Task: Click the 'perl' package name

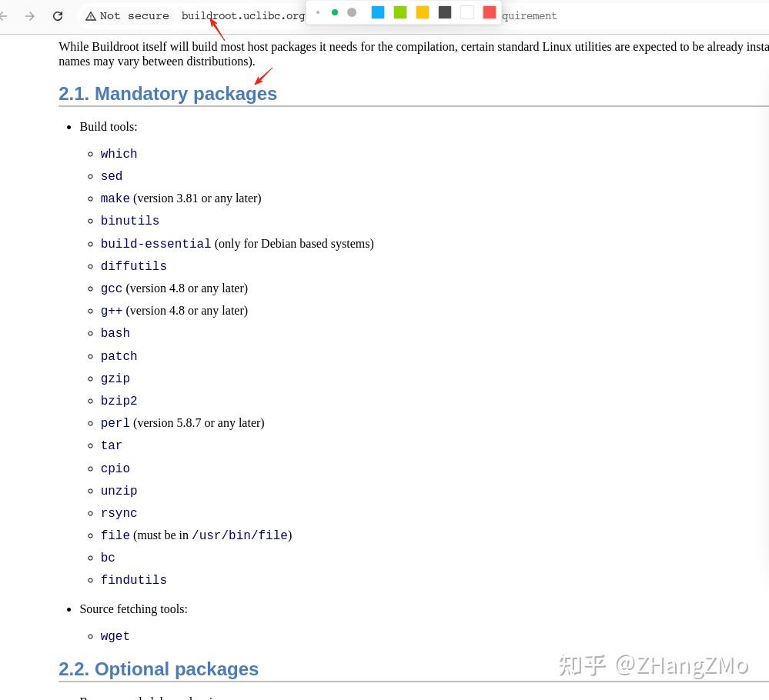Action: [x=115, y=423]
